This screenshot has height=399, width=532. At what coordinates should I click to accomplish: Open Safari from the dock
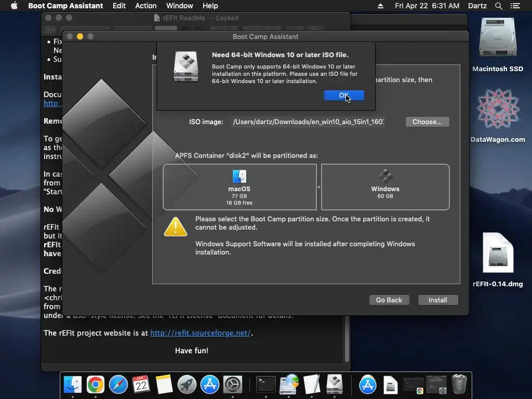[118, 385]
